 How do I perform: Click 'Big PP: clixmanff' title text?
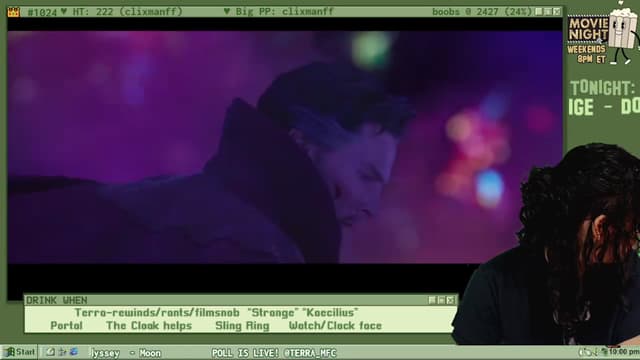coord(284,12)
